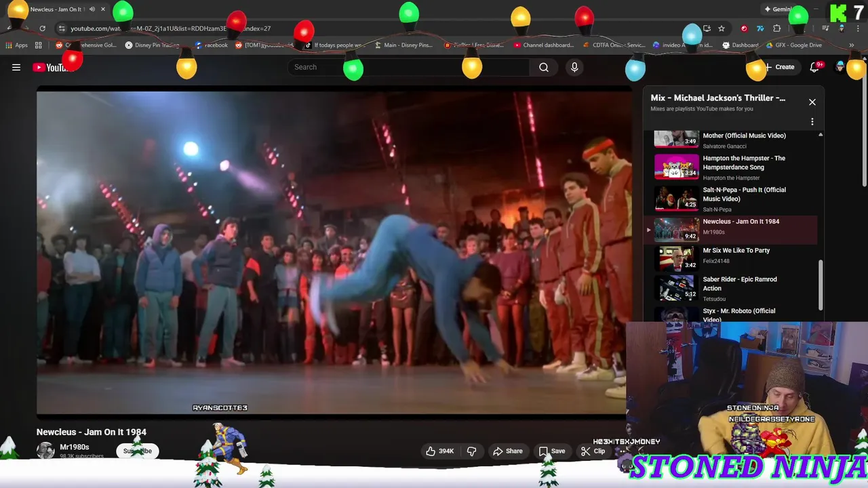This screenshot has height=488, width=868.
Task: Open the CDTFA Online Services bookmark
Action: pyautogui.click(x=614, y=45)
